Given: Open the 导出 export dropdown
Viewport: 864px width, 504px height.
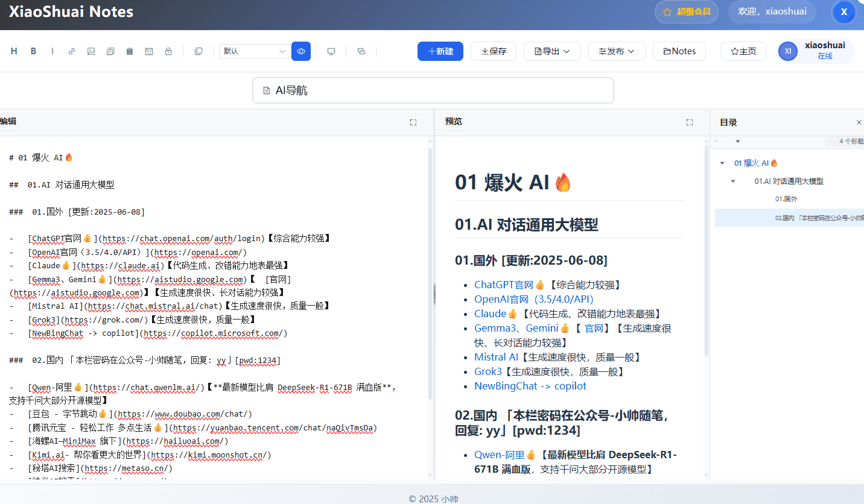Looking at the screenshot, I should click(552, 51).
